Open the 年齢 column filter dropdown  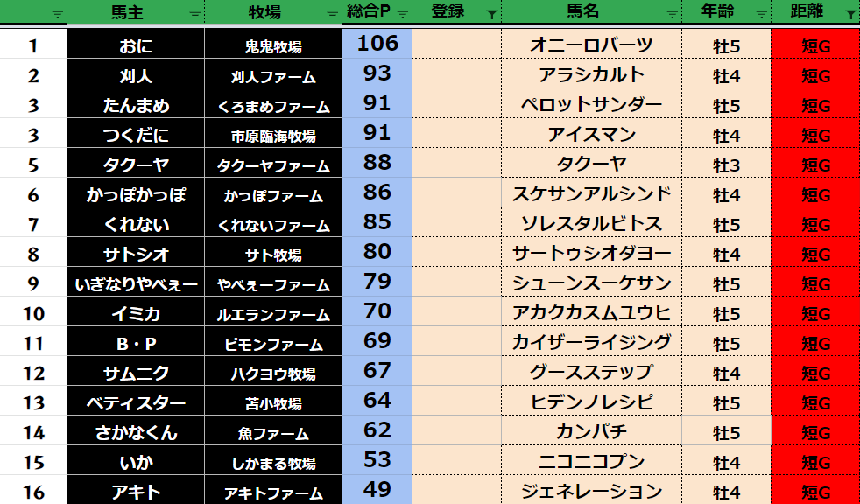click(761, 14)
